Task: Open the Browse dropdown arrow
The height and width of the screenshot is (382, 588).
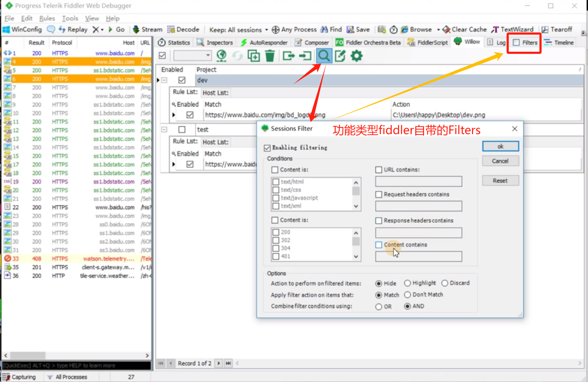Action: point(438,30)
